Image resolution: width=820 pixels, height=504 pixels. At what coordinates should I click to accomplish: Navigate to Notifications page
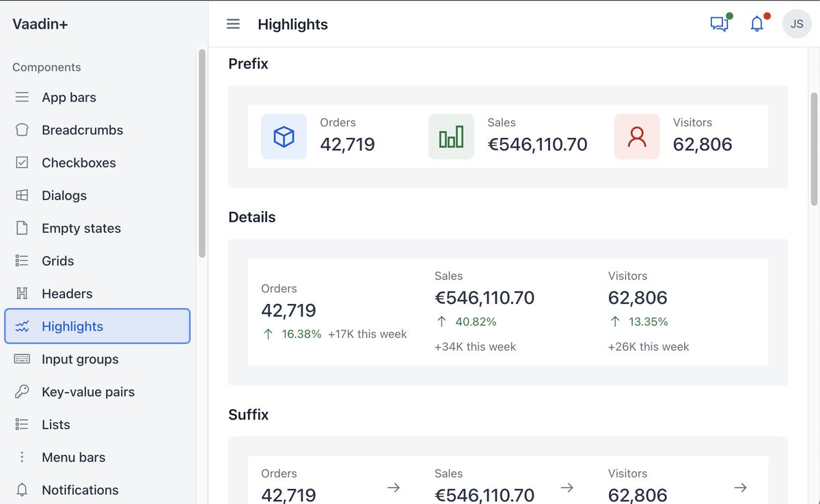point(97,490)
